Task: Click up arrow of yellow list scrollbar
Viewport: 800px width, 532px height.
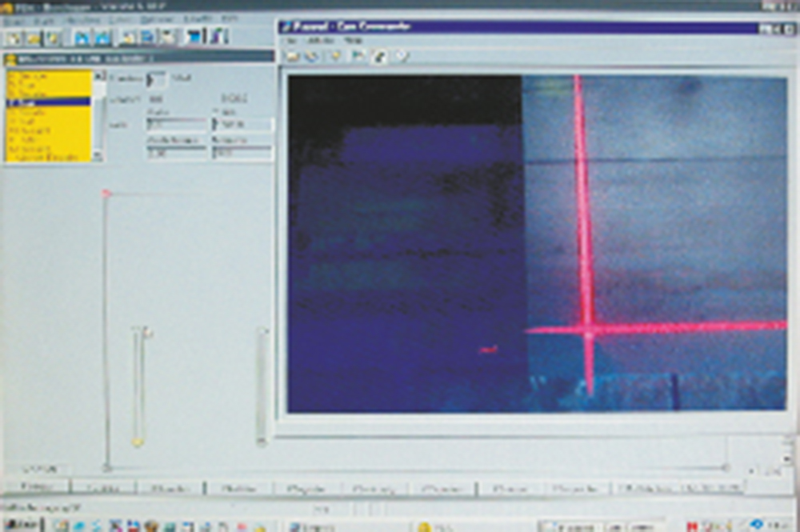Action: pyautogui.click(x=99, y=76)
